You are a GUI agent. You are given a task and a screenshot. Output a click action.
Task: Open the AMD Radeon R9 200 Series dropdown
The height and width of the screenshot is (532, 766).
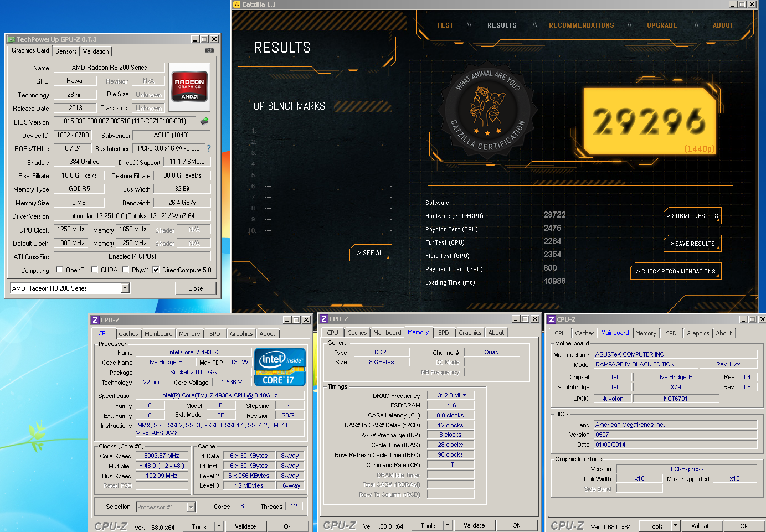pos(125,288)
